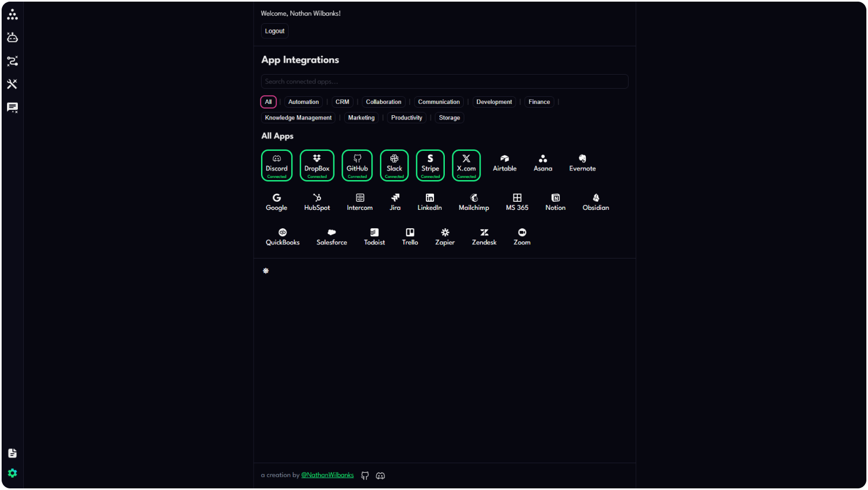The image size is (868, 490).
Task: Open the GitHub connected integration
Action: pyautogui.click(x=357, y=165)
